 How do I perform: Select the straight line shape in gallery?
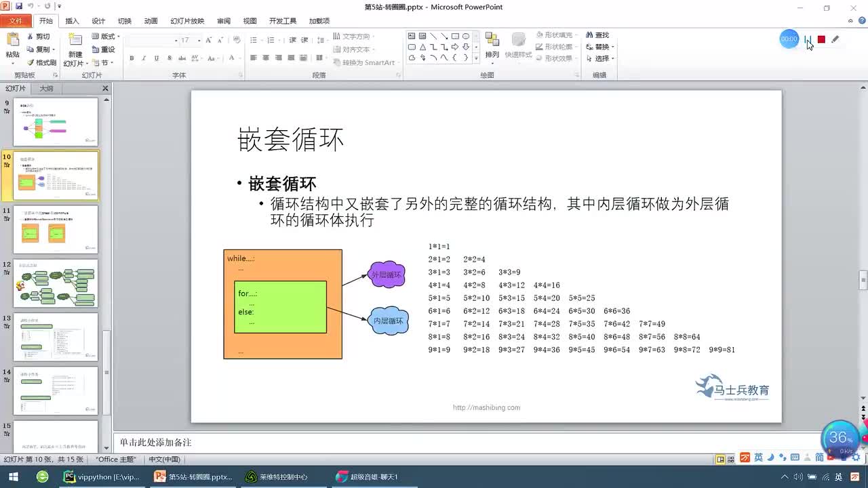(x=433, y=36)
